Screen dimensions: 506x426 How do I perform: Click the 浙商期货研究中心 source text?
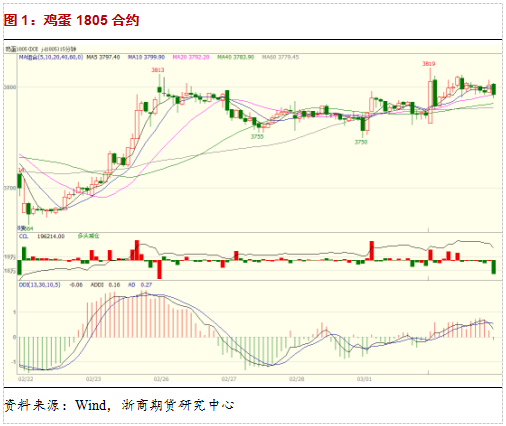(x=178, y=406)
